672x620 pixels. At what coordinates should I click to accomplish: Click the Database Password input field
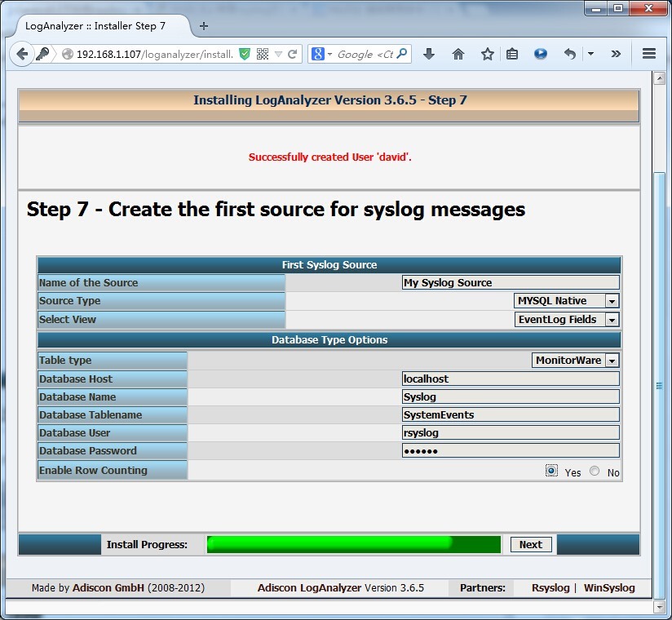[511, 450]
